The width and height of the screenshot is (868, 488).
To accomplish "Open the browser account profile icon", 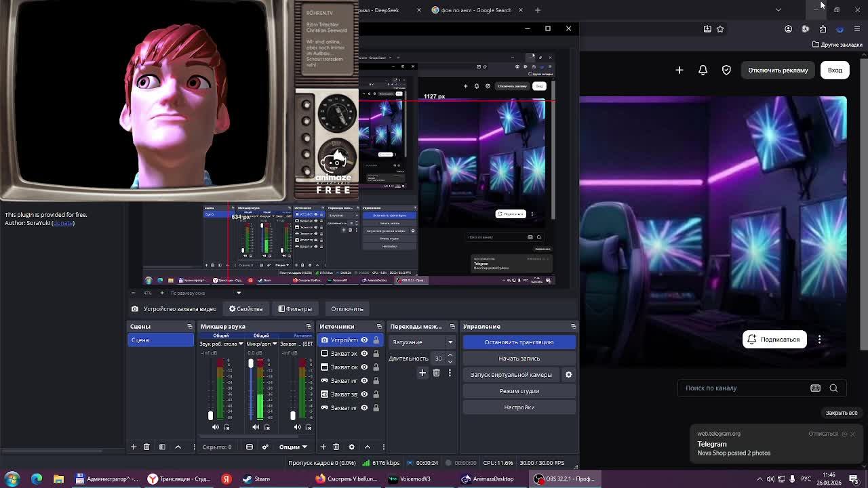I will pyautogui.click(x=788, y=28).
